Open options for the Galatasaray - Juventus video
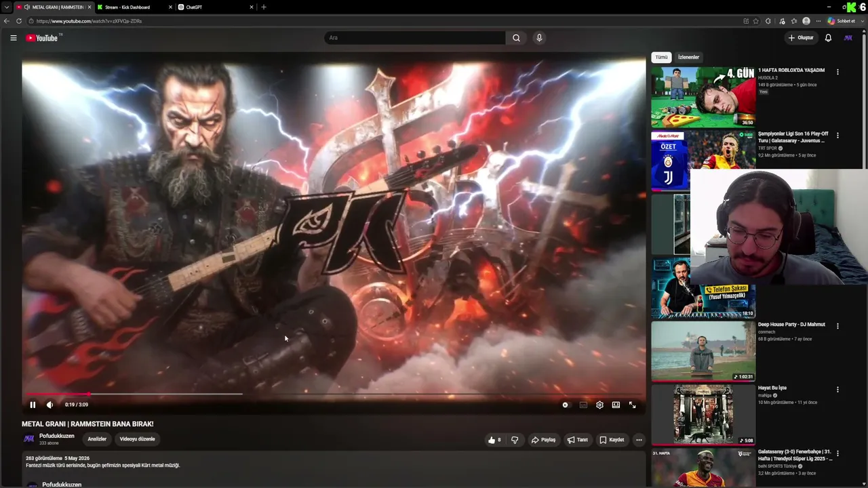The height and width of the screenshot is (488, 868). click(x=837, y=136)
